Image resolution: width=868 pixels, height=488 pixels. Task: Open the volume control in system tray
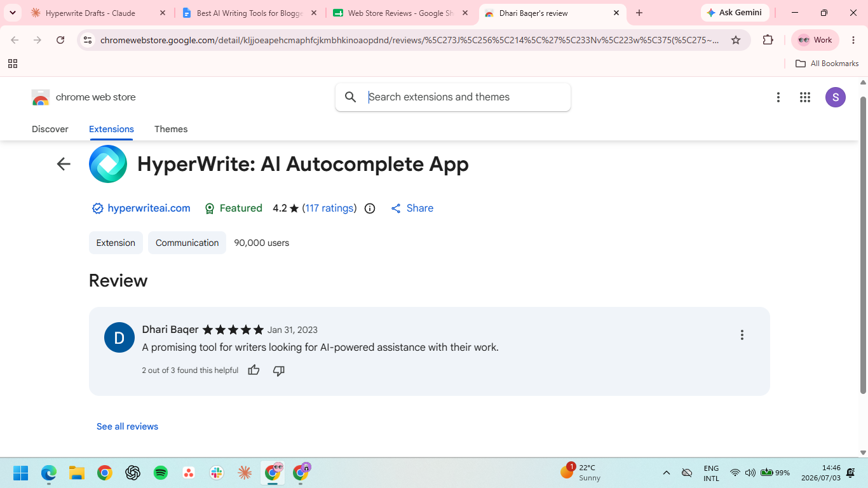[x=750, y=473]
